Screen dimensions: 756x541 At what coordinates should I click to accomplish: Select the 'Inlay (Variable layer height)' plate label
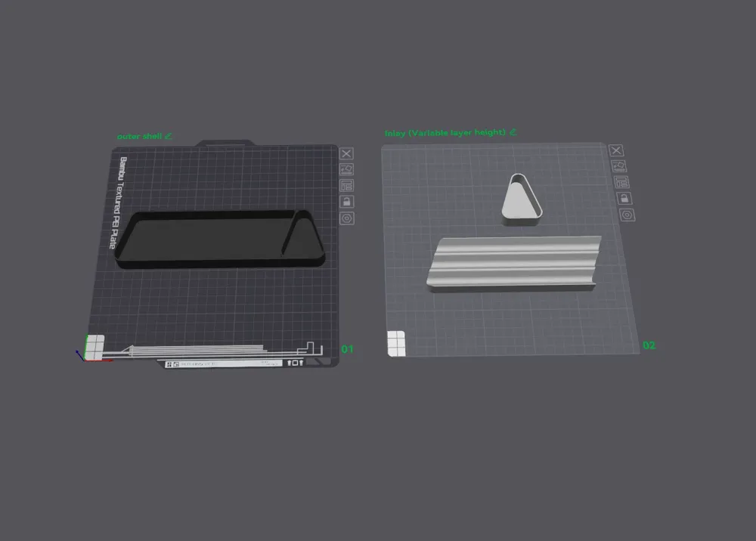[x=445, y=132]
